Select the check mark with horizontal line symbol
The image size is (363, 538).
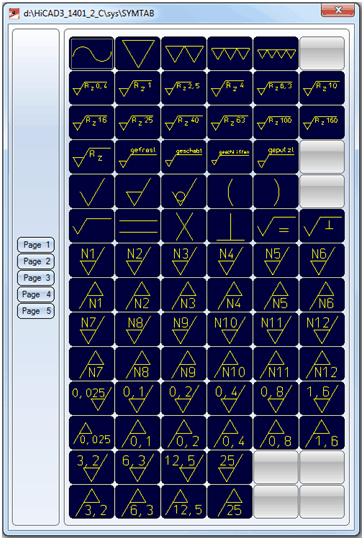coord(92,226)
